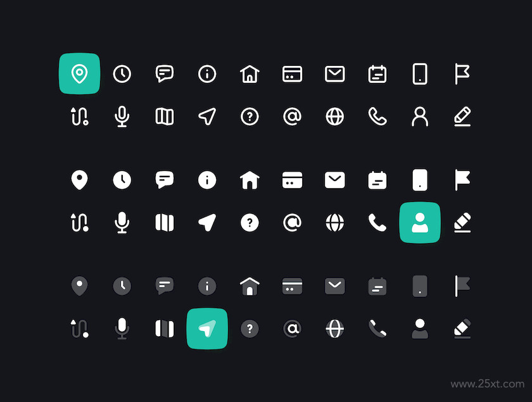This screenshot has height=402, width=532.
Task: Select the outline route path icon
Action: click(x=79, y=116)
